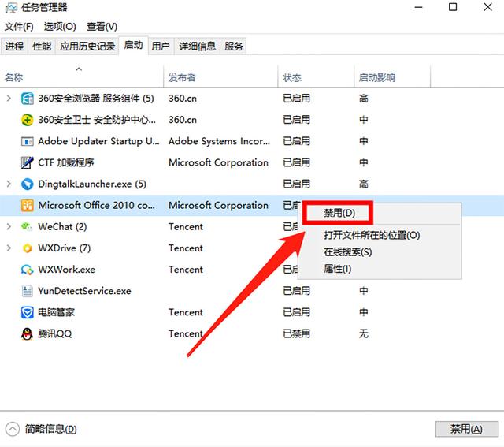Click the Adobe Updater Startup icon
Screen dimensions: 504x447
coord(27,141)
